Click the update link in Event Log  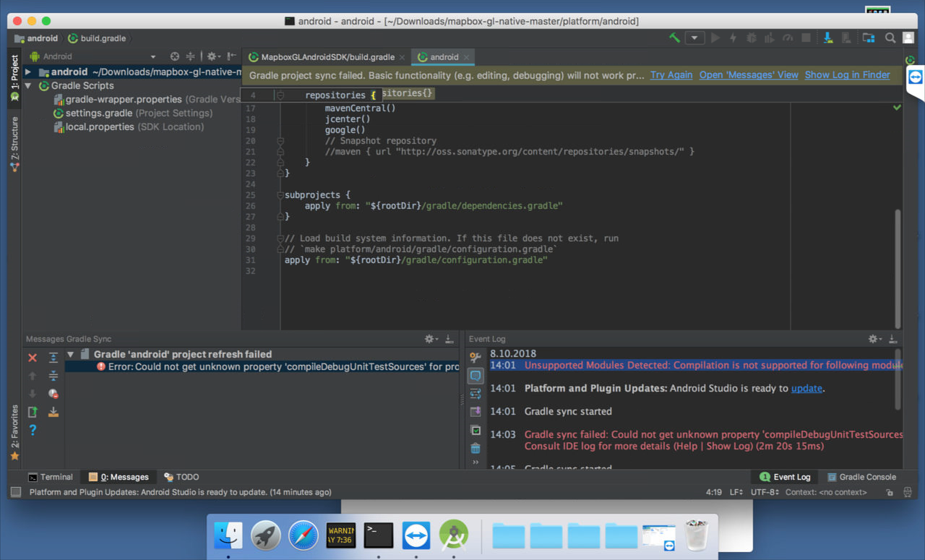point(806,389)
